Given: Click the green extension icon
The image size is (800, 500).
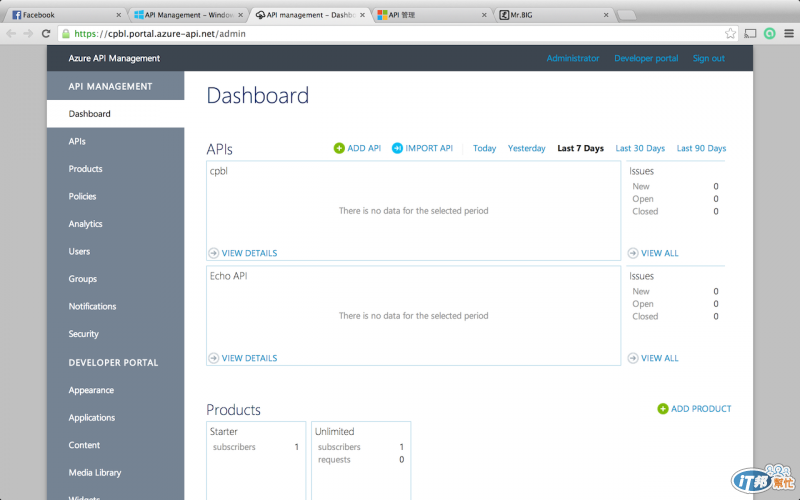Looking at the screenshot, I should [769, 34].
